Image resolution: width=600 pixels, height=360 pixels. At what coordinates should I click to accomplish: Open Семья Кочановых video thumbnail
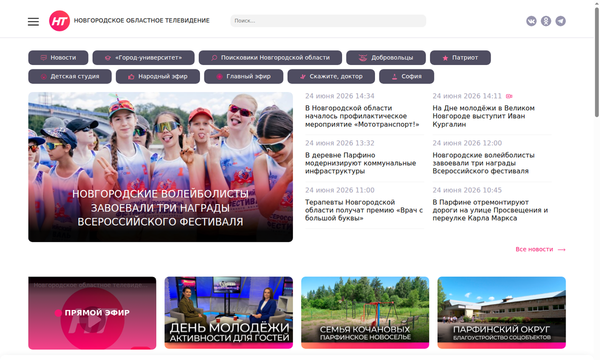click(x=365, y=313)
